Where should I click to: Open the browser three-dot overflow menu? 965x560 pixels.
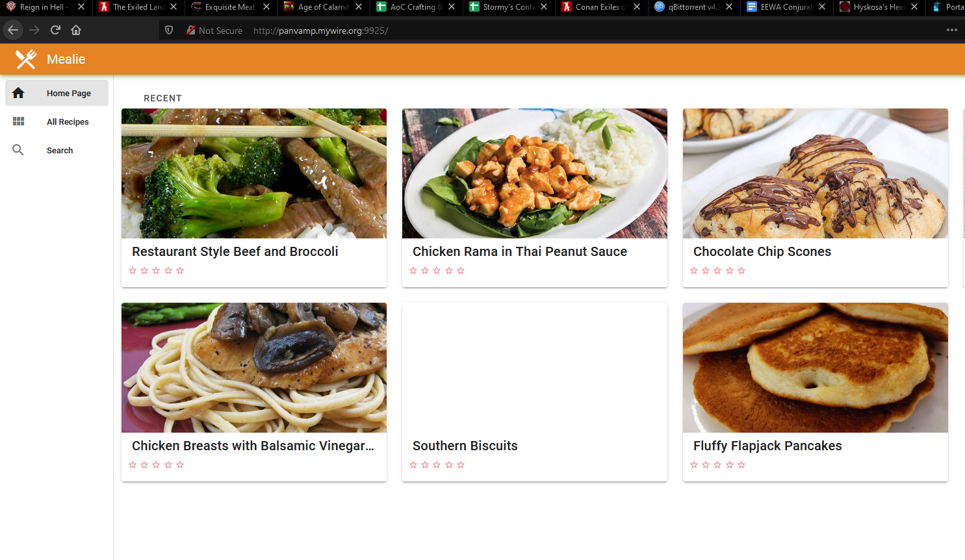(x=951, y=30)
